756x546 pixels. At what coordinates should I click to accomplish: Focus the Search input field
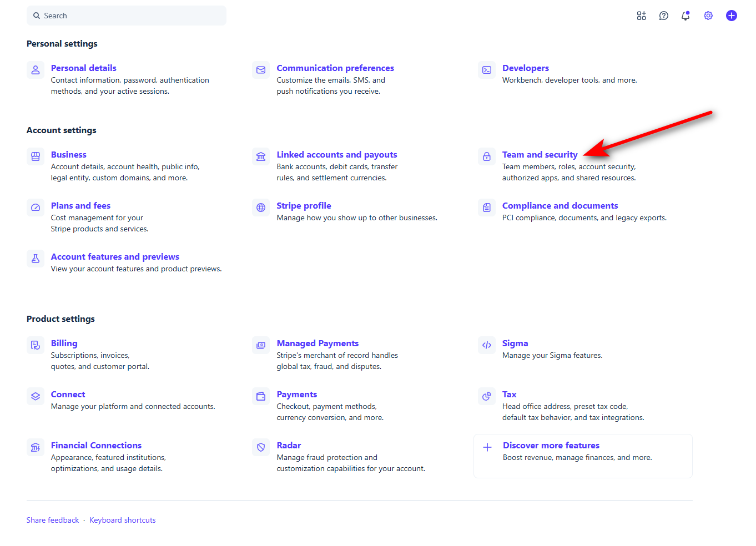coord(127,16)
